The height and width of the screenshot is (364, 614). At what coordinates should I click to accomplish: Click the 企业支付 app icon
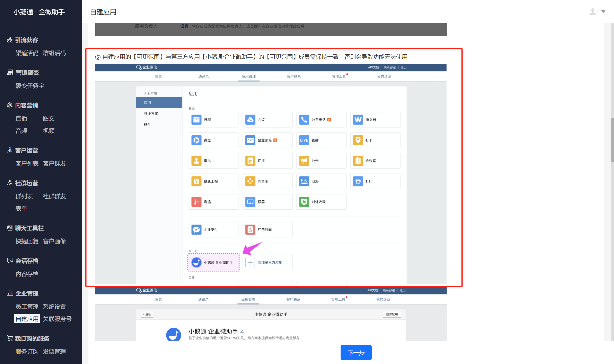196,230
